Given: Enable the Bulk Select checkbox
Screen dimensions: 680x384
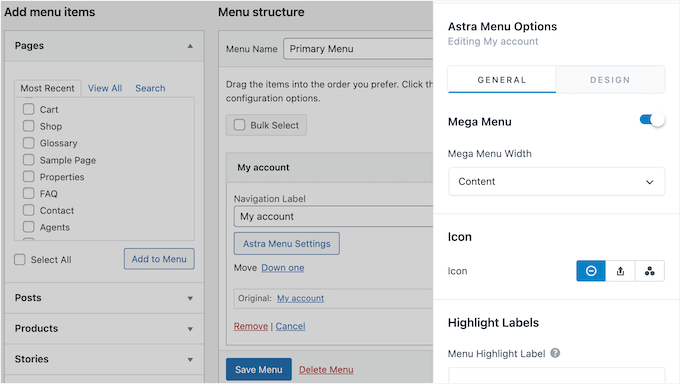Looking at the screenshot, I should [x=239, y=125].
